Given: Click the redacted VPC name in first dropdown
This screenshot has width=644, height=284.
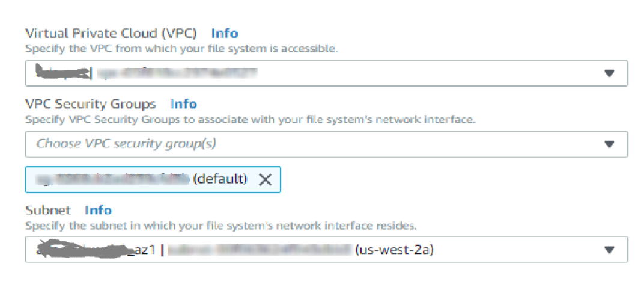Looking at the screenshot, I should pyautogui.click(x=62, y=73).
